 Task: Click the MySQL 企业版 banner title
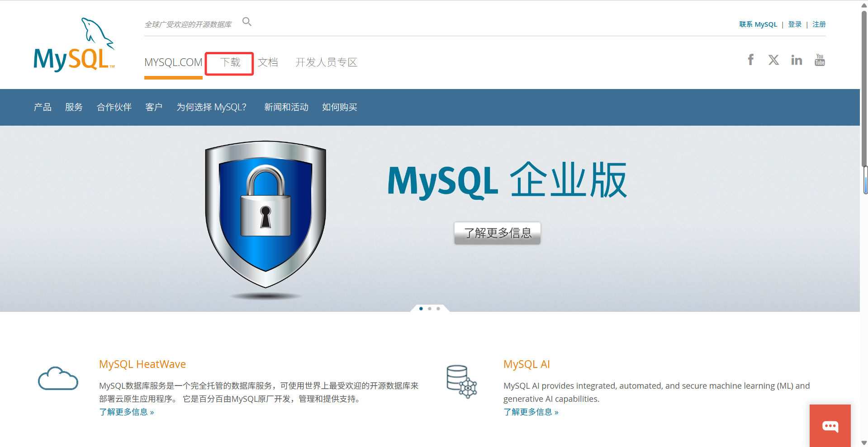507,181
